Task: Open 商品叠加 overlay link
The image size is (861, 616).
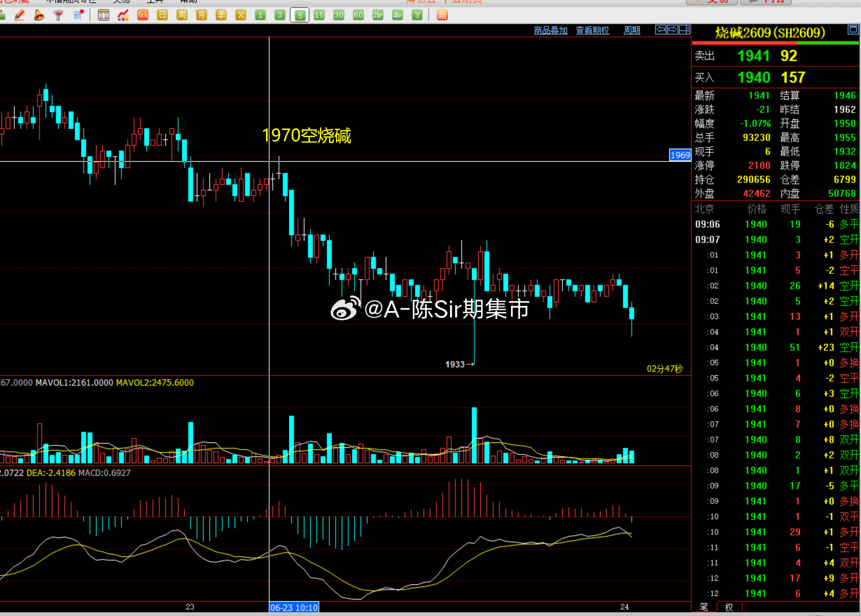Action: coord(551,30)
